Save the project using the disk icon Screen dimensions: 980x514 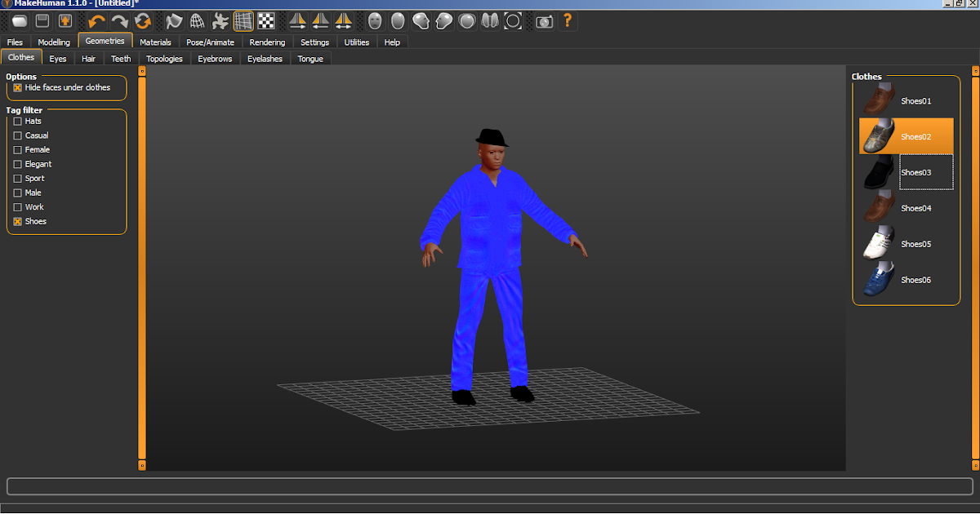[41, 20]
